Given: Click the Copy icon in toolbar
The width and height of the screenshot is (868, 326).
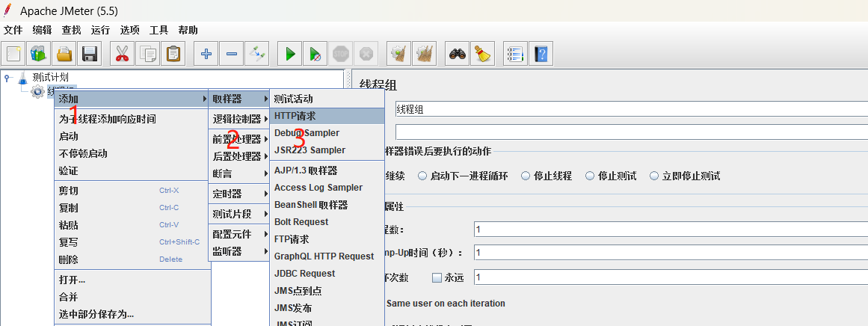Looking at the screenshot, I should click(x=148, y=55).
